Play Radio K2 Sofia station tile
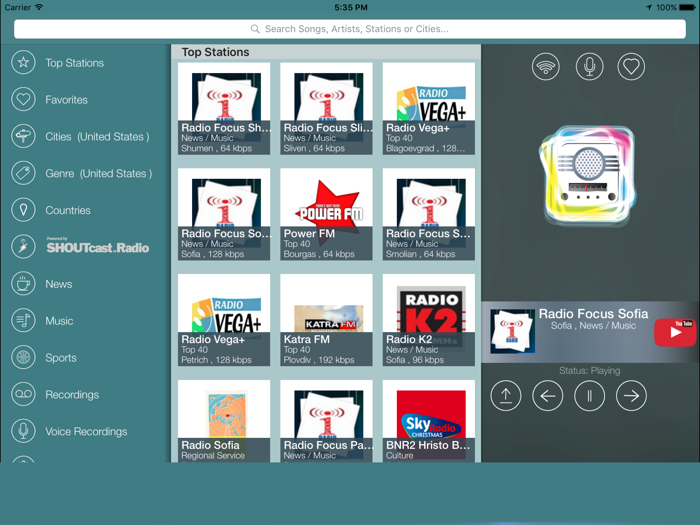 click(429, 320)
